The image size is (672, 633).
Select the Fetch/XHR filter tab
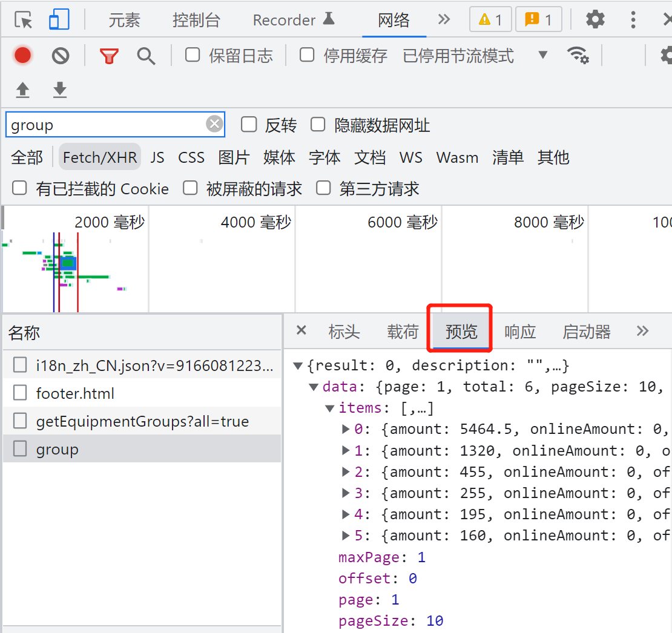click(99, 157)
